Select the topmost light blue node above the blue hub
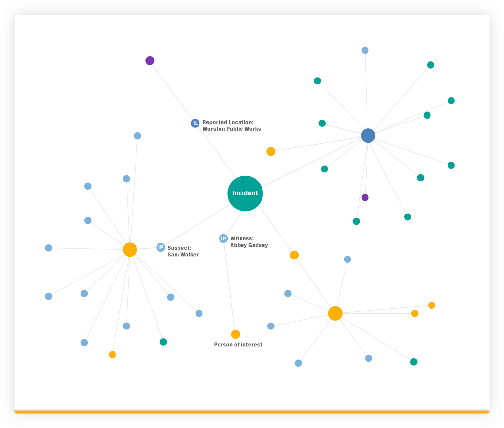 [365, 50]
